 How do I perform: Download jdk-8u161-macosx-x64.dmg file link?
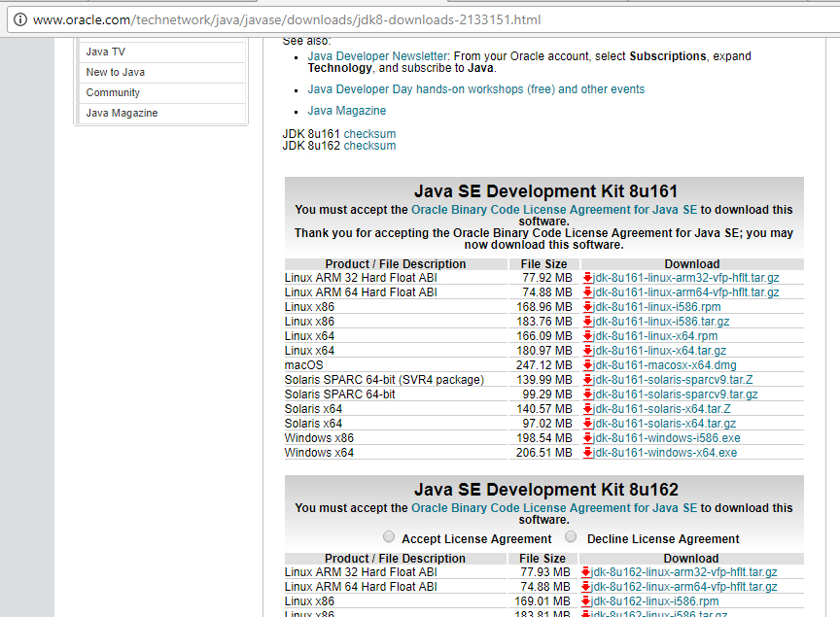point(664,364)
